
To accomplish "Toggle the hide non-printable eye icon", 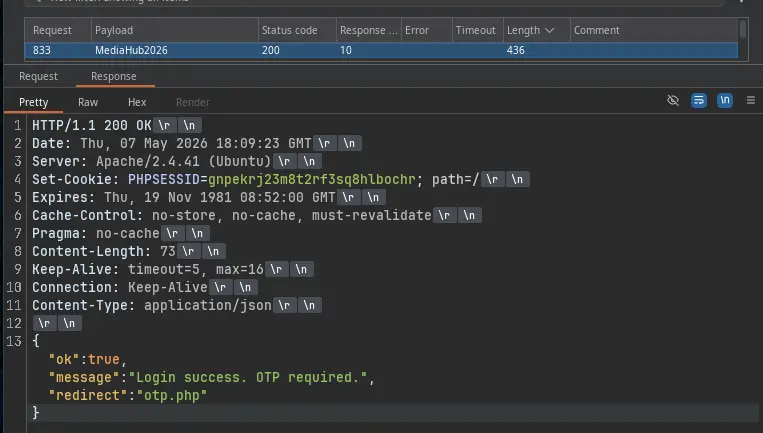I will click(673, 100).
